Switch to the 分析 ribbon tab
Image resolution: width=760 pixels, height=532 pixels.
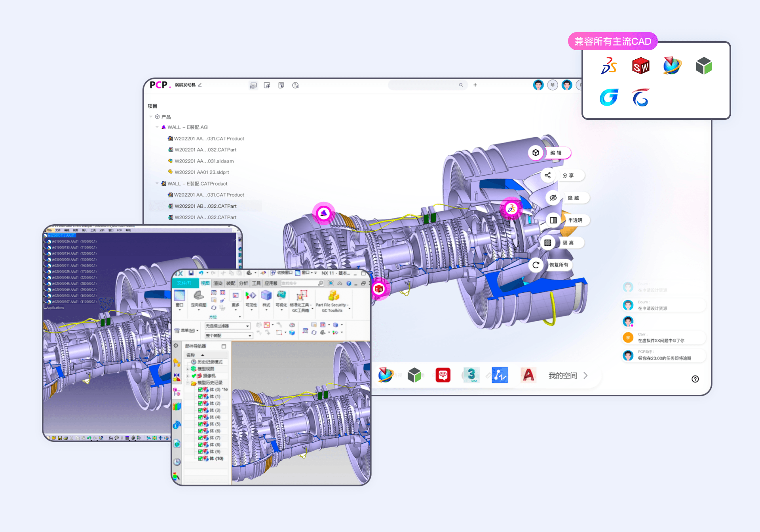243,283
